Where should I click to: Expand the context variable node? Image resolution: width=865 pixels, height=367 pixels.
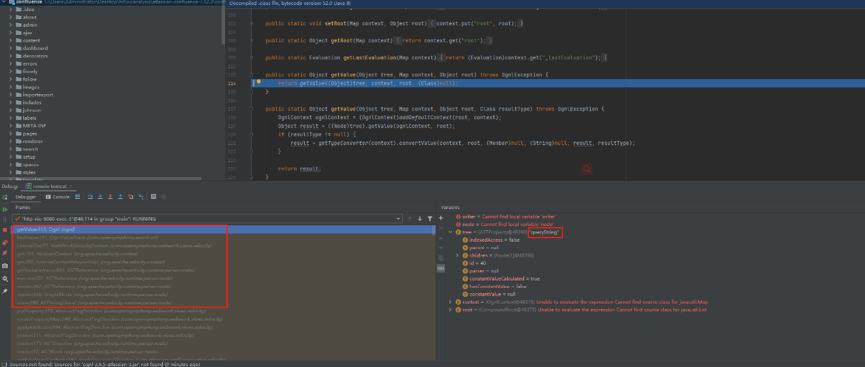[451, 302]
